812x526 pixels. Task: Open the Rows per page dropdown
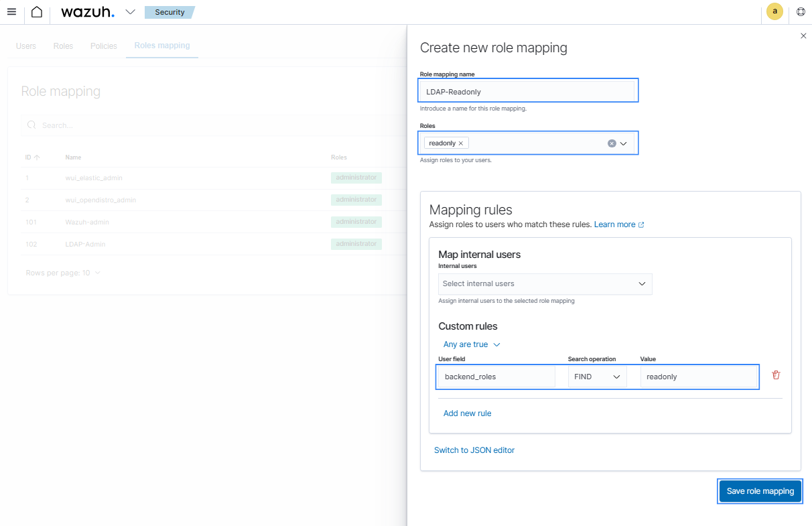pyautogui.click(x=63, y=273)
